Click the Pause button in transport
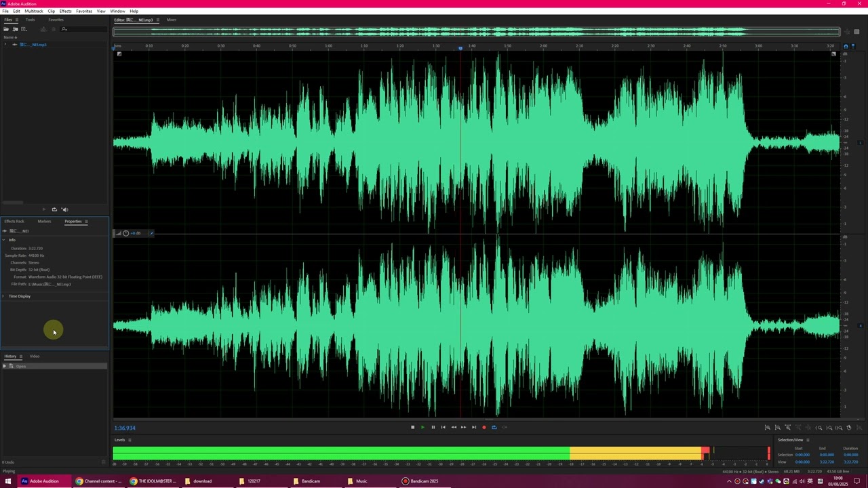868x488 pixels. tap(433, 427)
